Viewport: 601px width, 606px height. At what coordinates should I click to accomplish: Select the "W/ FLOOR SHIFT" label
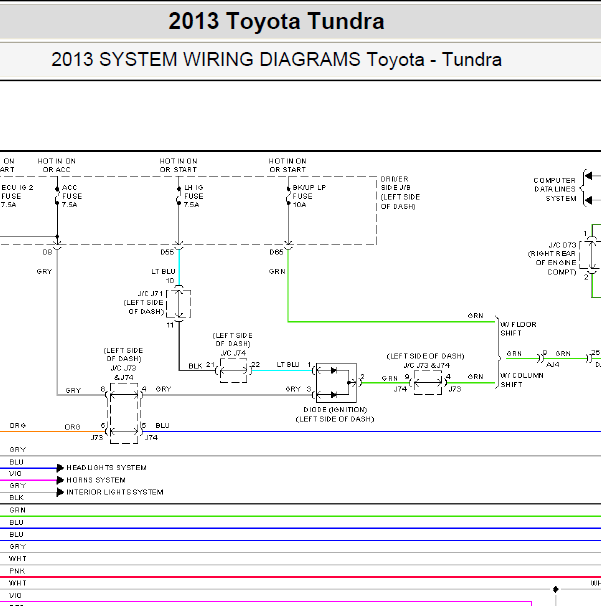(x=518, y=329)
